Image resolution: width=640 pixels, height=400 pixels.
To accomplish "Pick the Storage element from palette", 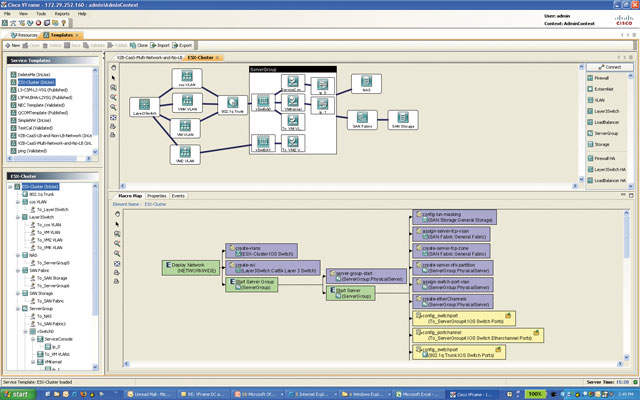I will point(599,144).
